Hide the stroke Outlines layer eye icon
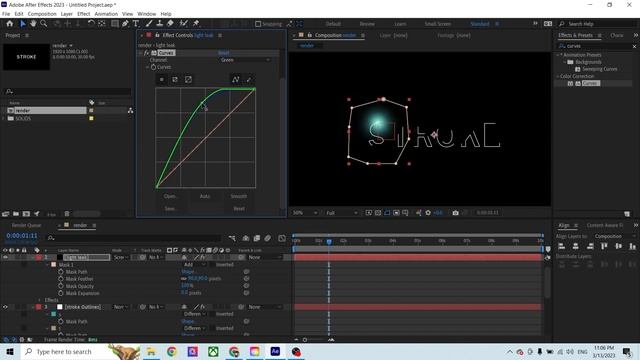 click(5, 307)
